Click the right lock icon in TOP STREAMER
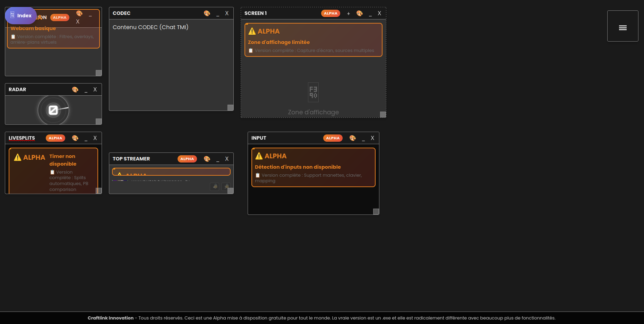This screenshot has height=324, width=644. click(x=226, y=186)
